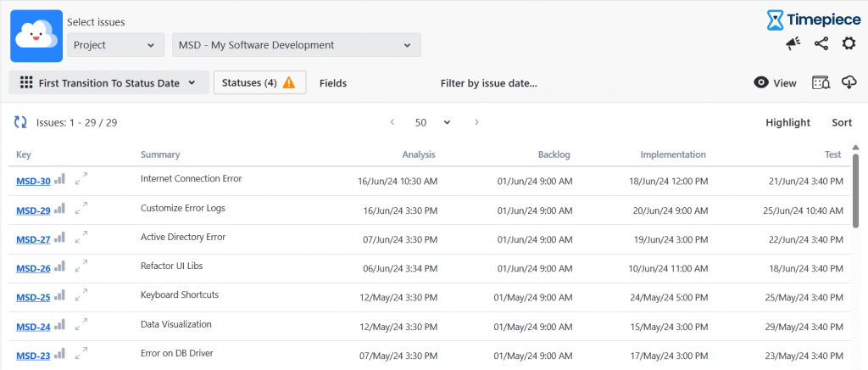Click the Filter by issue date field
Image resolution: width=868 pixels, height=370 pixels.
489,83
